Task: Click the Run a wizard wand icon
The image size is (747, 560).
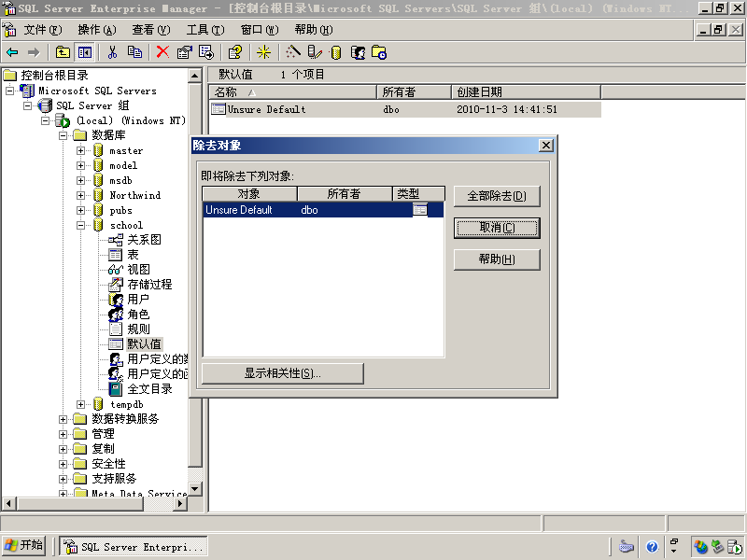Action: [x=292, y=52]
